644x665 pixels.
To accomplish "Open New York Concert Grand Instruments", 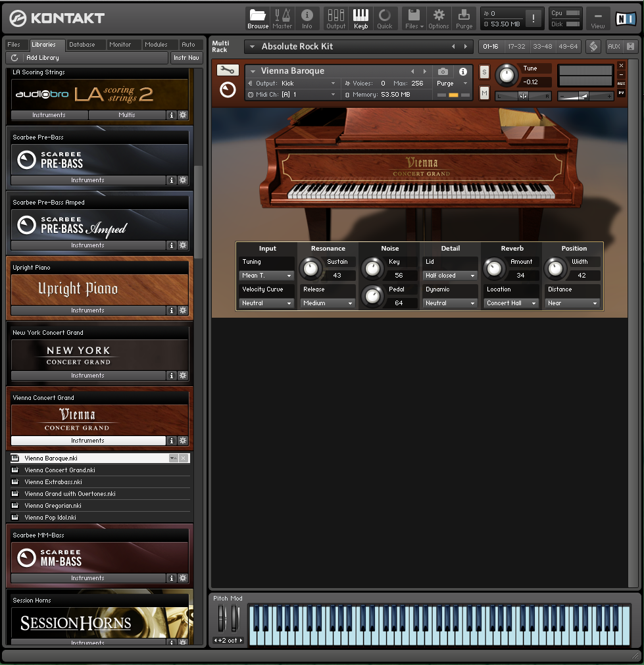I will 88,376.
